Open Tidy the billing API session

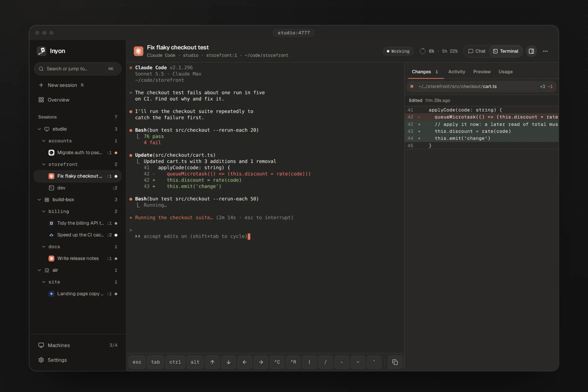coord(78,223)
